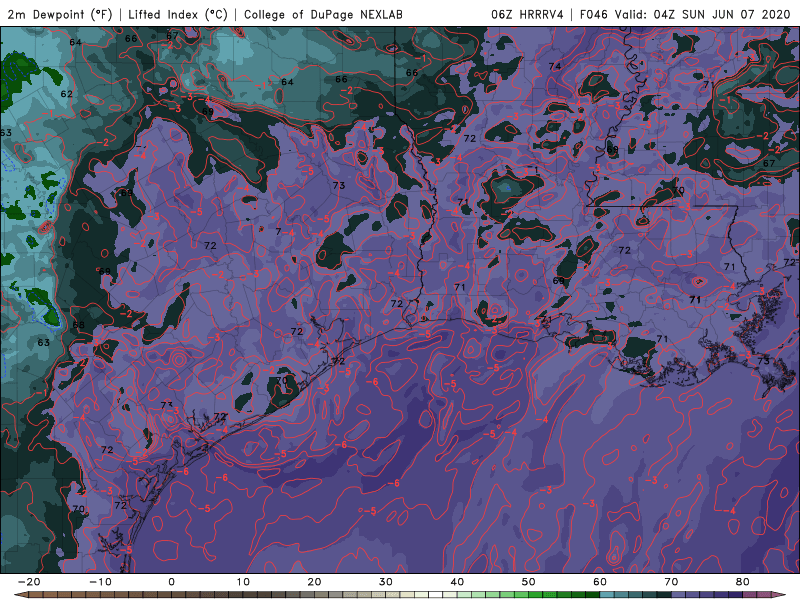The image size is (800, 600).
Task: Click the "College of DuPage NEXLAB" label
Action: [323, 14]
